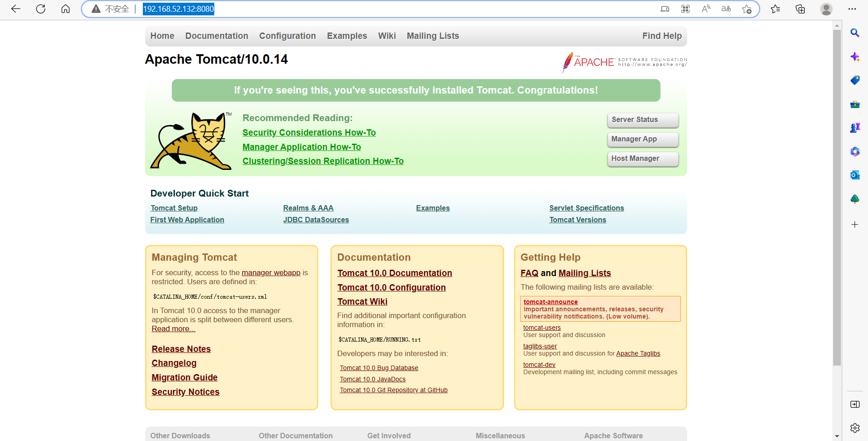Open Clustering/Session Replication How-To link

click(x=323, y=161)
